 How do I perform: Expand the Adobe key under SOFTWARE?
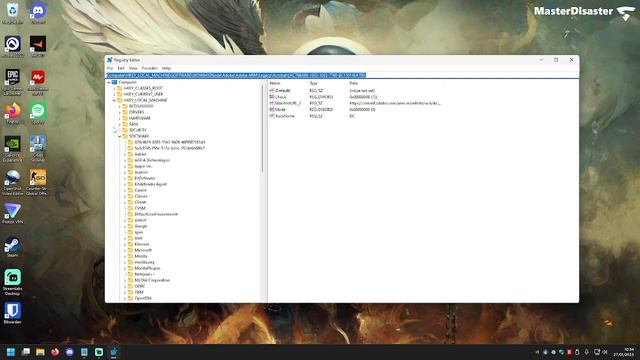[x=125, y=154]
